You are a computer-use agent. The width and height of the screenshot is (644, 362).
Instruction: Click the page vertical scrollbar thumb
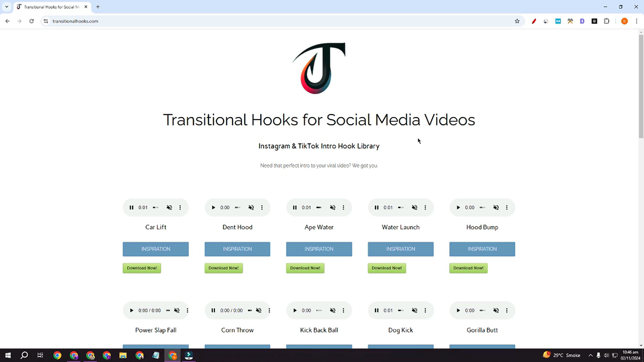click(x=641, y=86)
